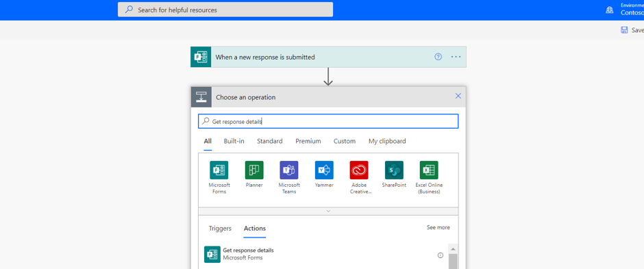Image resolution: width=644 pixels, height=269 pixels.
Task: Click the Forms icon on the trigger card
Action: point(201,57)
